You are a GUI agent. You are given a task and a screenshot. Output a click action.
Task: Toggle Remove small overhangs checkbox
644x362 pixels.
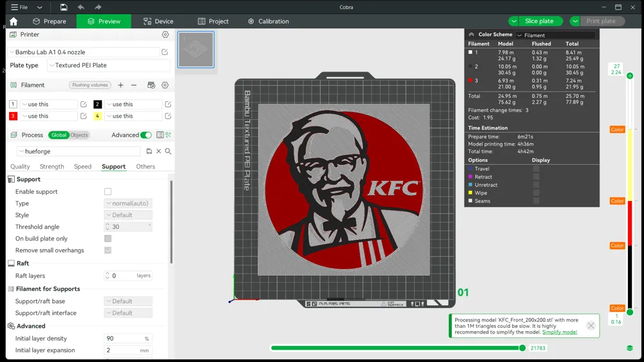coord(108,250)
